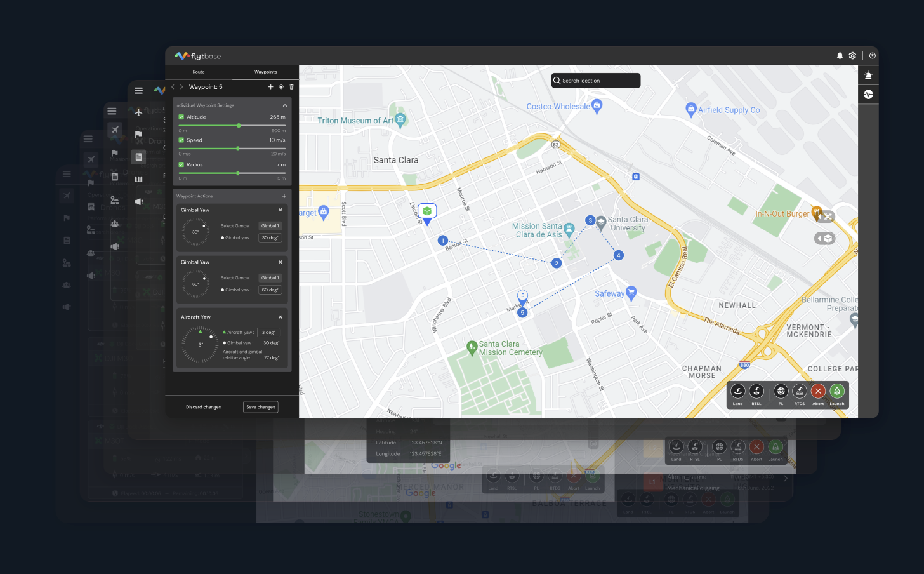Click the 3° aircraft yaw dial

tap(200, 344)
